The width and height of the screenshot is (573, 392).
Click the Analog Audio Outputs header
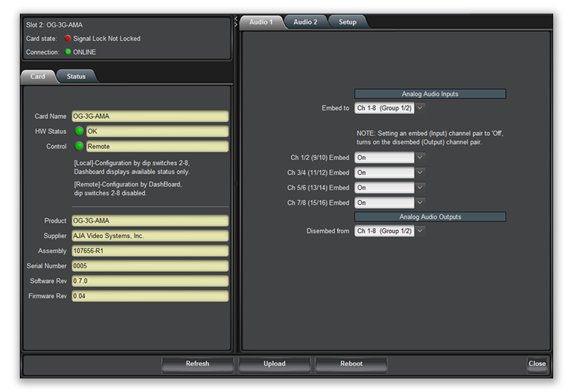430,217
